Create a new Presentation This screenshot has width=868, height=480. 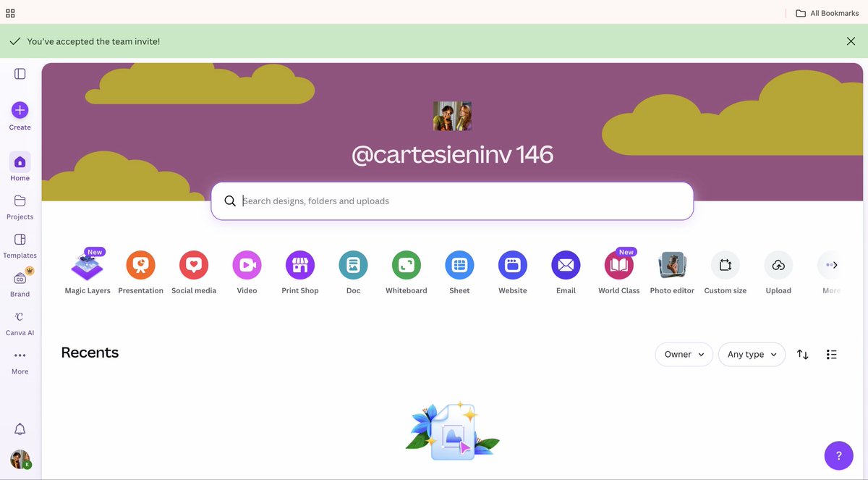tap(140, 272)
